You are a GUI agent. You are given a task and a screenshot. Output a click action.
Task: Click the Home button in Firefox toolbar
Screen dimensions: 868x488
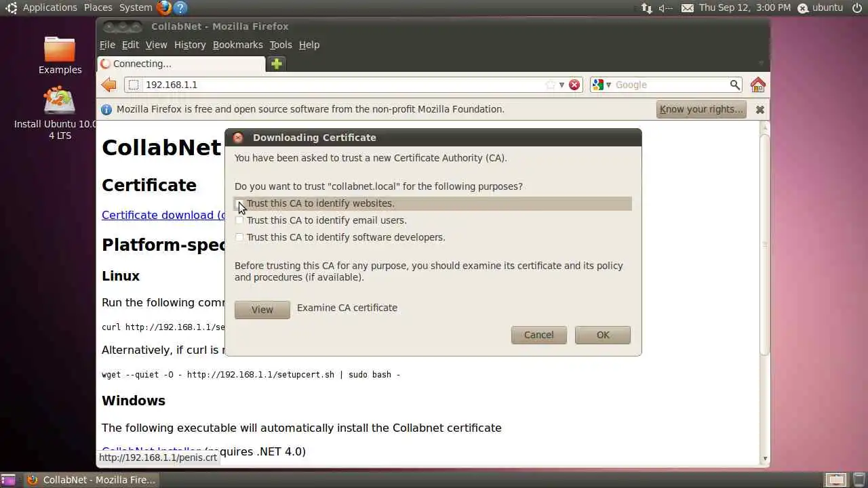tap(757, 85)
